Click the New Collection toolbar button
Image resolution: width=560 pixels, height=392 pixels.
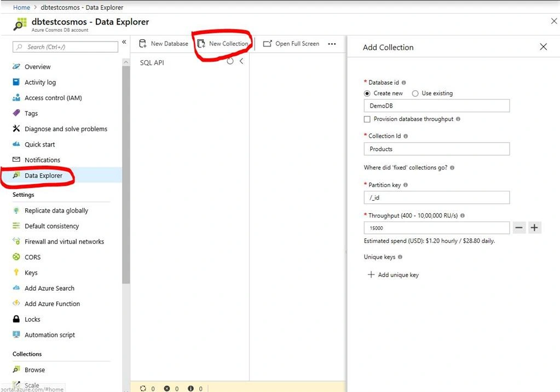coord(222,44)
